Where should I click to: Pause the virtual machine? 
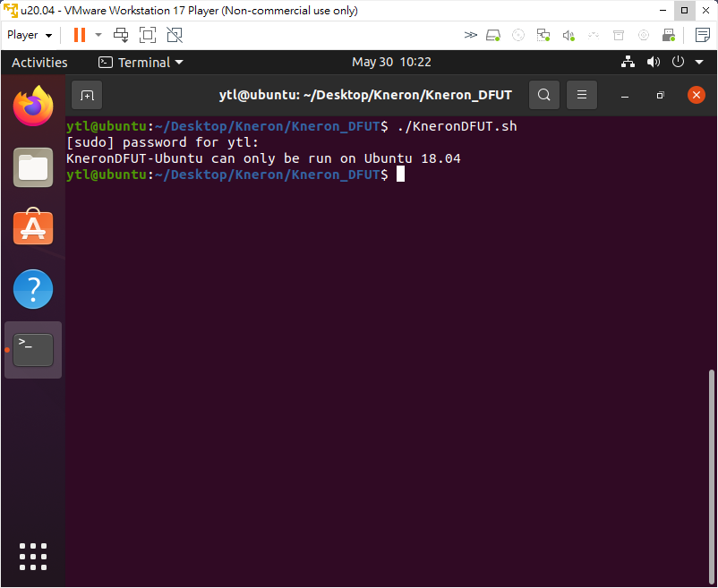80,35
